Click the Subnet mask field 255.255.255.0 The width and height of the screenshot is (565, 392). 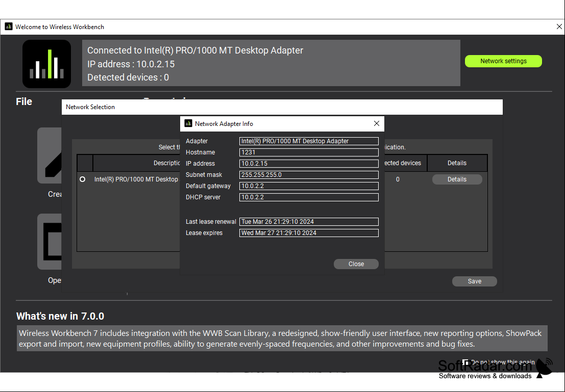click(x=309, y=174)
